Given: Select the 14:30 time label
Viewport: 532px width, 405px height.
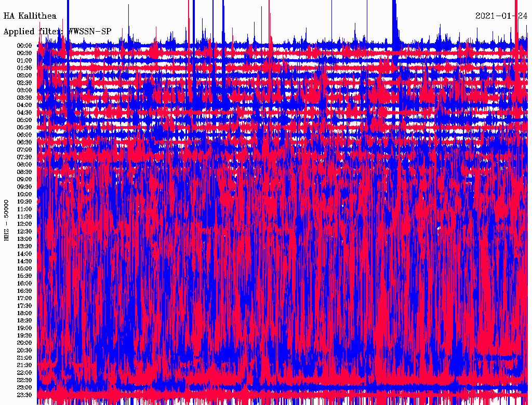Looking at the screenshot, I should pos(24,261).
